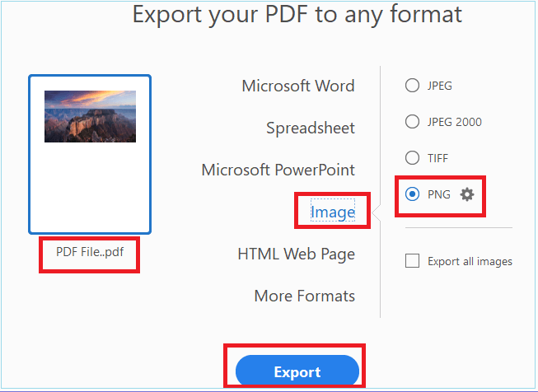Choose the TIFF radio button

click(412, 158)
